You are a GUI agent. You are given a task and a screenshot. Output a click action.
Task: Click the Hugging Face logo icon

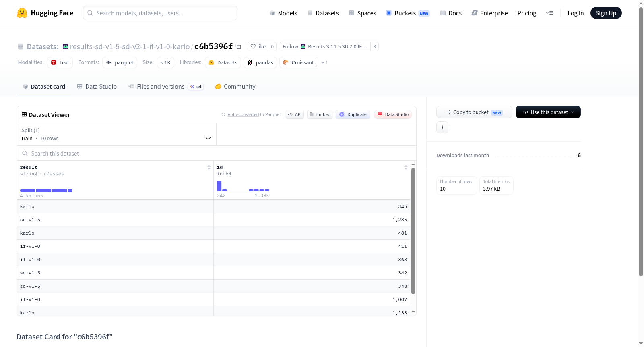[22, 13]
